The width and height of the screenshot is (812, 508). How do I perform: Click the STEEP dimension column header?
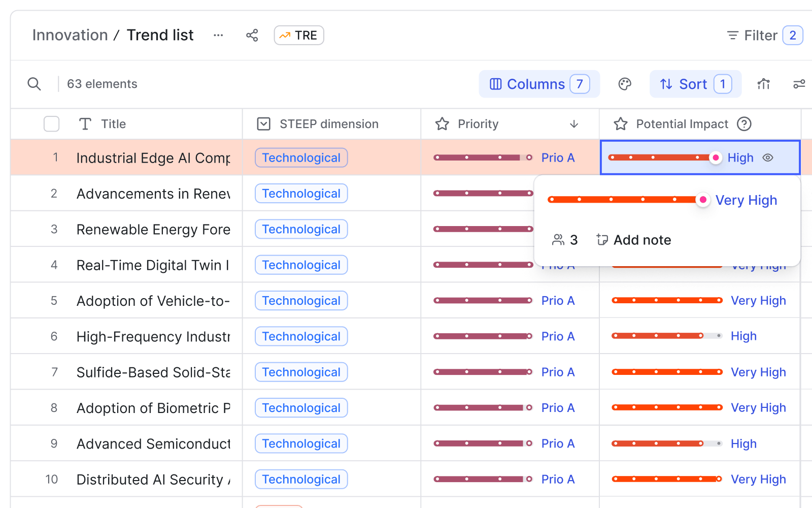coord(329,124)
